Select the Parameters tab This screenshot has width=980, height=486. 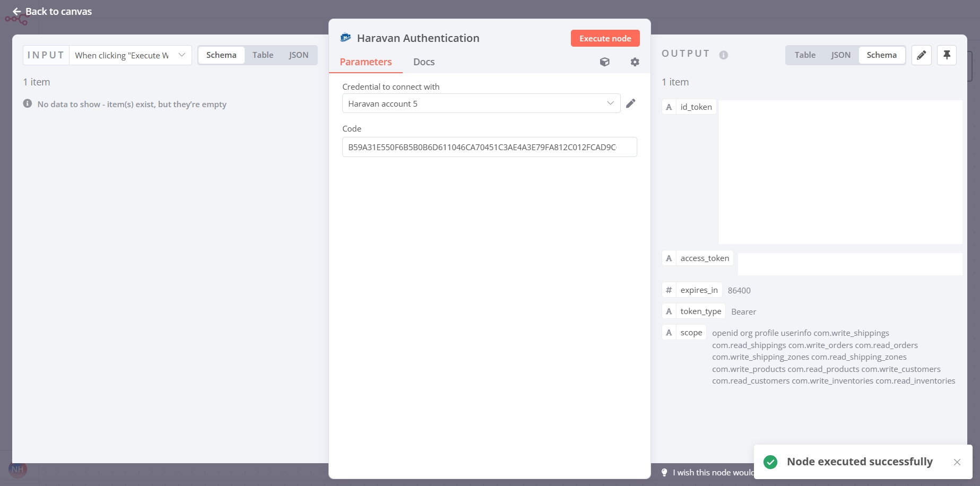point(366,62)
